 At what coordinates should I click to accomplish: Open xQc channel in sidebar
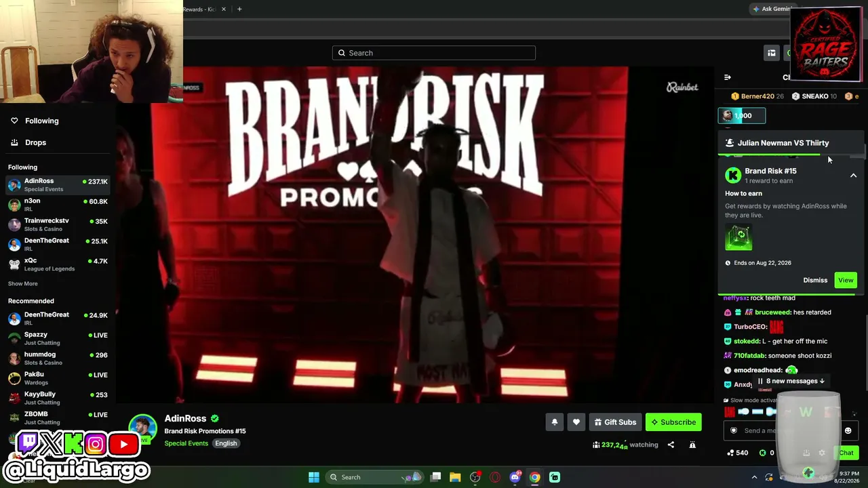click(x=58, y=264)
